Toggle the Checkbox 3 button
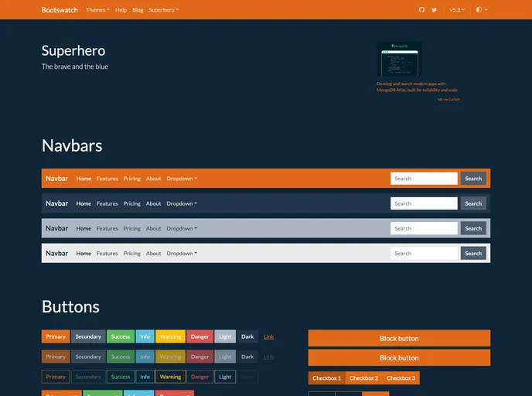This screenshot has height=396, width=532. point(401,378)
